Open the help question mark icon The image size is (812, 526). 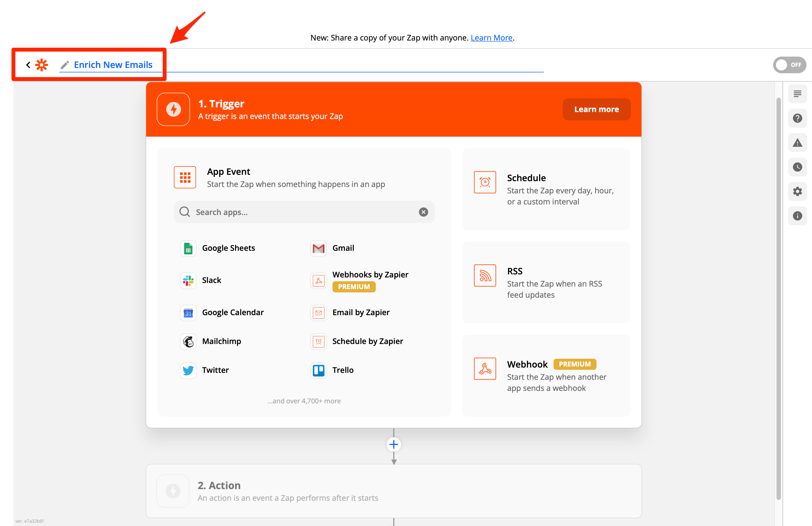[x=797, y=118]
